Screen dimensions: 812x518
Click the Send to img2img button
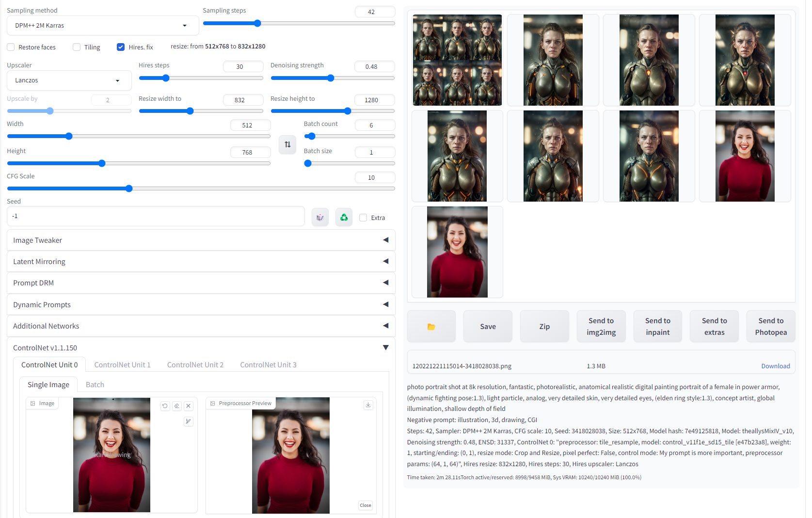pos(601,327)
